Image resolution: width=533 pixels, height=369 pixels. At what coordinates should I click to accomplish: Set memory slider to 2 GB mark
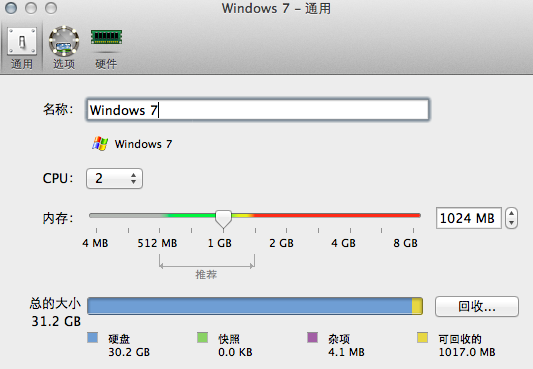click(286, 215)
